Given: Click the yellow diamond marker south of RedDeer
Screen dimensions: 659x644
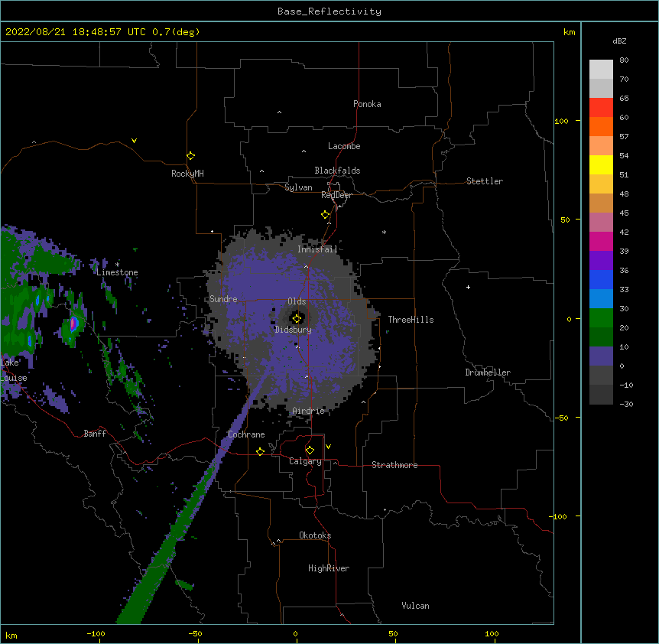Looking at the screenshot, I should coord(325,214).
